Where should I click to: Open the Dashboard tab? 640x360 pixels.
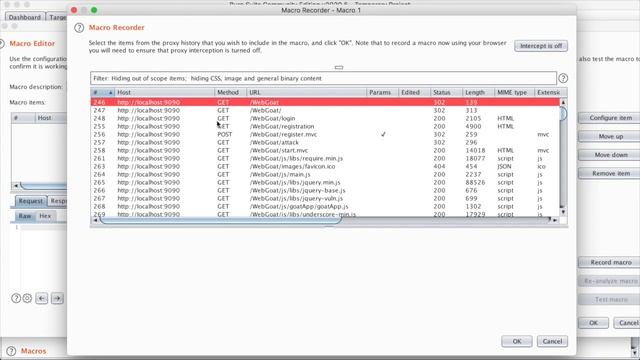[x=24, y=17]
